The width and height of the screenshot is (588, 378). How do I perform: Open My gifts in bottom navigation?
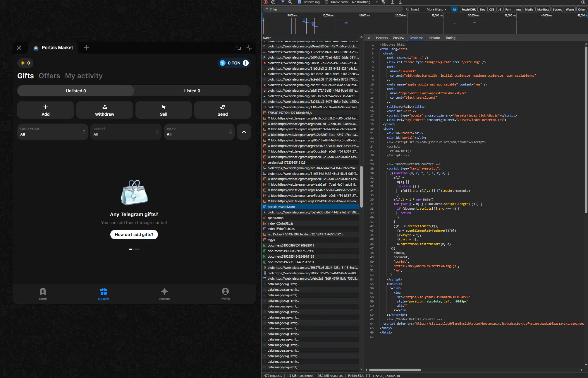click(104, 294)
